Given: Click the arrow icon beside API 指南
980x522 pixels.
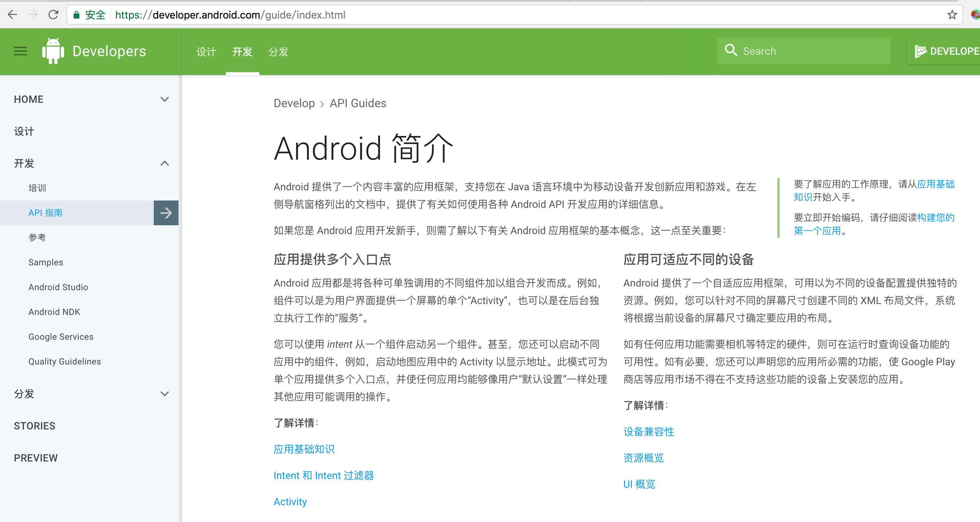Looking at the screenshot, I should click(x=165, y=213).
